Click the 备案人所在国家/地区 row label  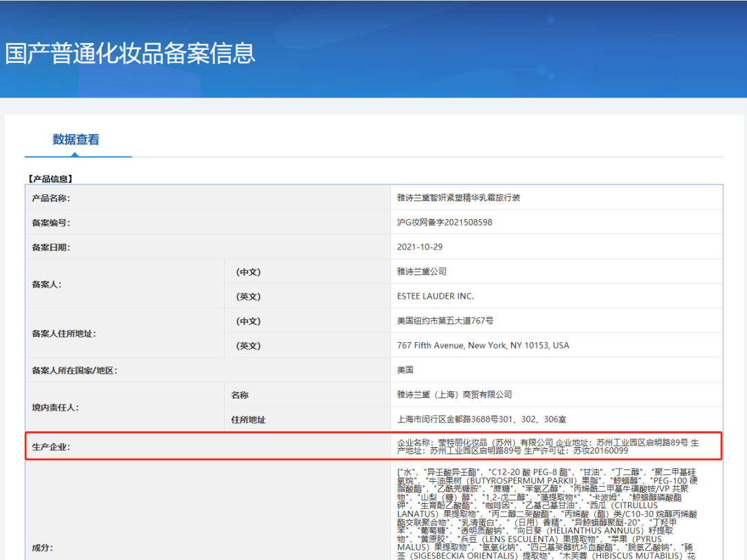[x=75, y=371]
